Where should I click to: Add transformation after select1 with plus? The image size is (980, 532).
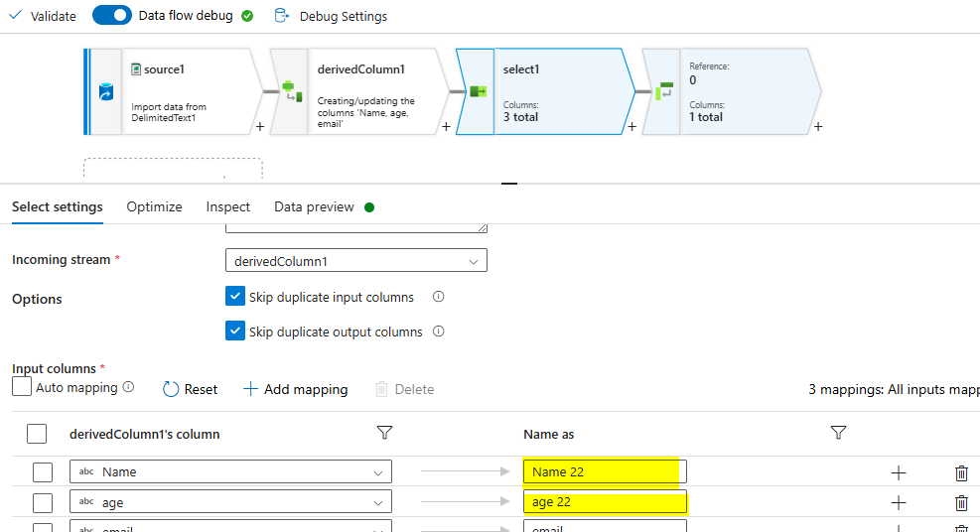[631, 127]
